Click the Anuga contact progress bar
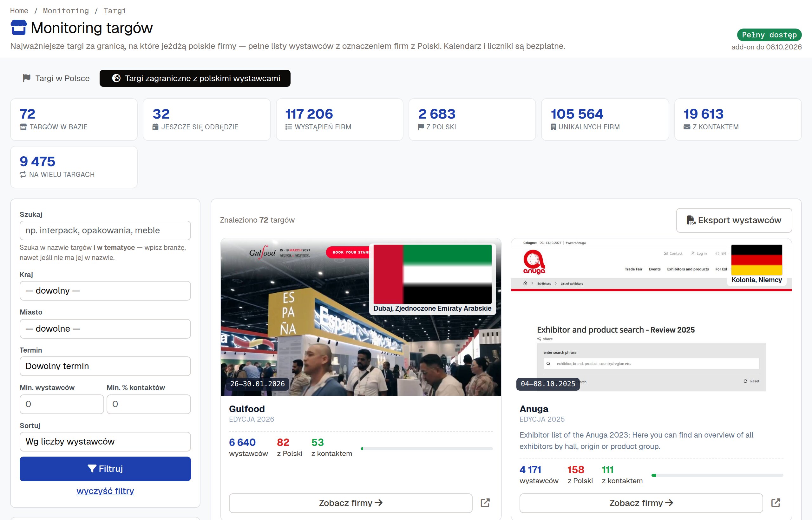The width and height of the screenshot is (812, 520). pyautogui.click(x=717, y=475)
